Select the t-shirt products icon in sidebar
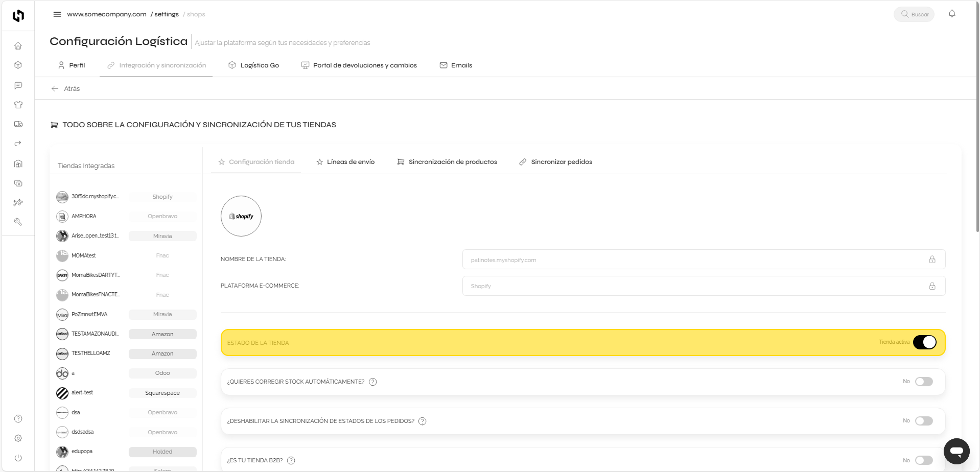Screen dimensions: 980x472 (18, 105)
